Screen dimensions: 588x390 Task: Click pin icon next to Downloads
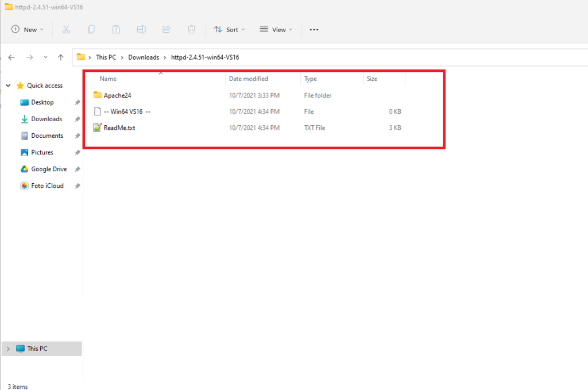pos(78,119)
